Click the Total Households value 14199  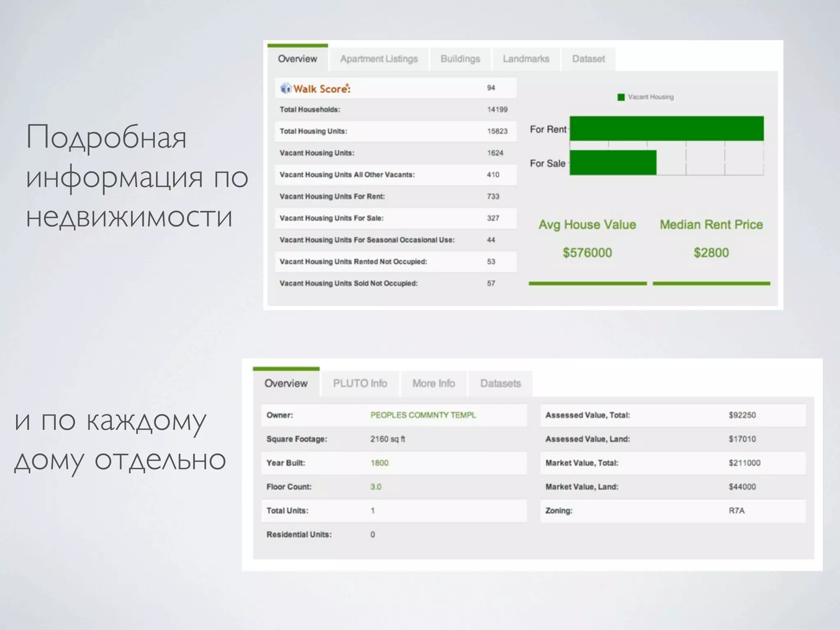point(497,110)
